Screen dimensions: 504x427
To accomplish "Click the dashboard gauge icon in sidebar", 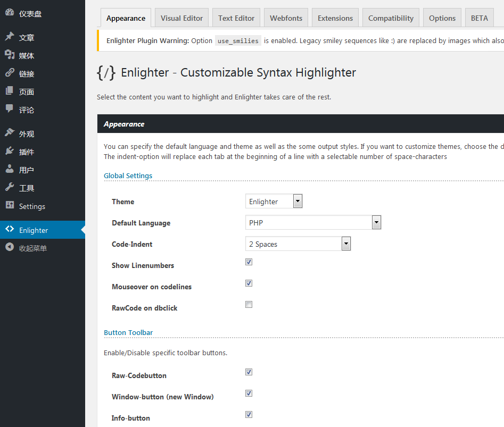I will (x=10, y=13).
